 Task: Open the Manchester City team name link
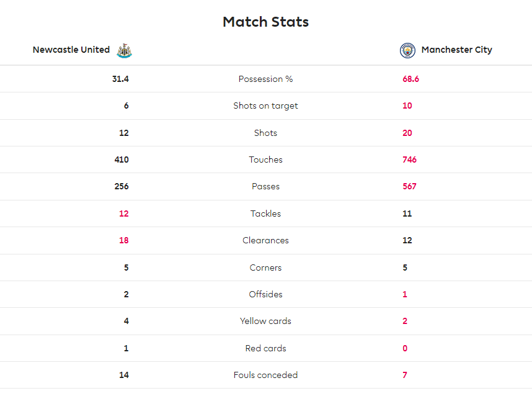point(457,50)
